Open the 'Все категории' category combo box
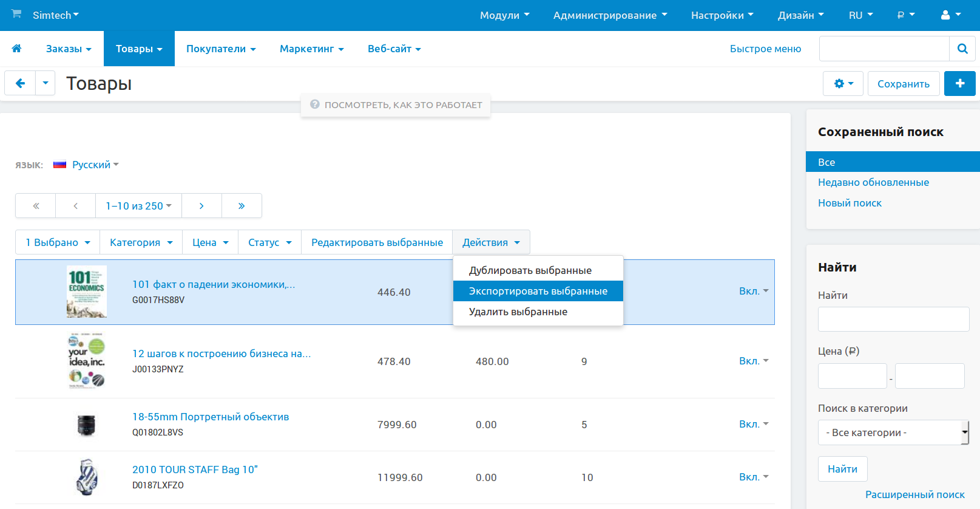 coord(893,432)
